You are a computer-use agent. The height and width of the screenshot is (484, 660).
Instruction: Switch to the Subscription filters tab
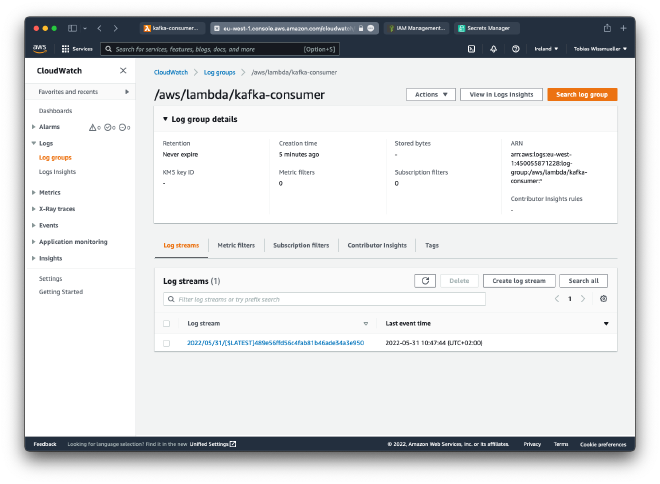coord(300,245)
